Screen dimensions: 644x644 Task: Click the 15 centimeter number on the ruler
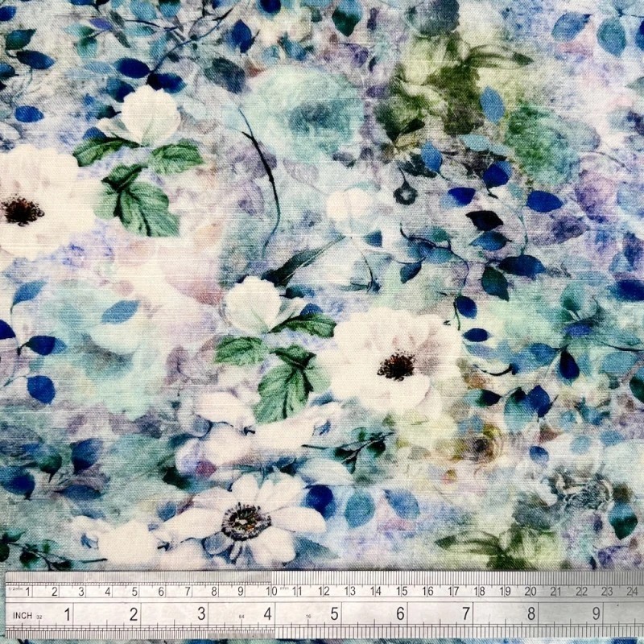[401, 592]
